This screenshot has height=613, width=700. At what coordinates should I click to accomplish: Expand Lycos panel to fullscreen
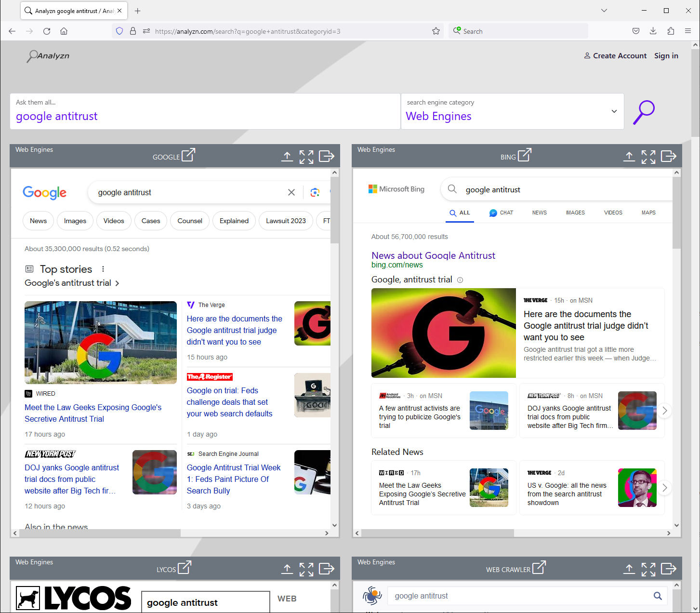[306, 569]
